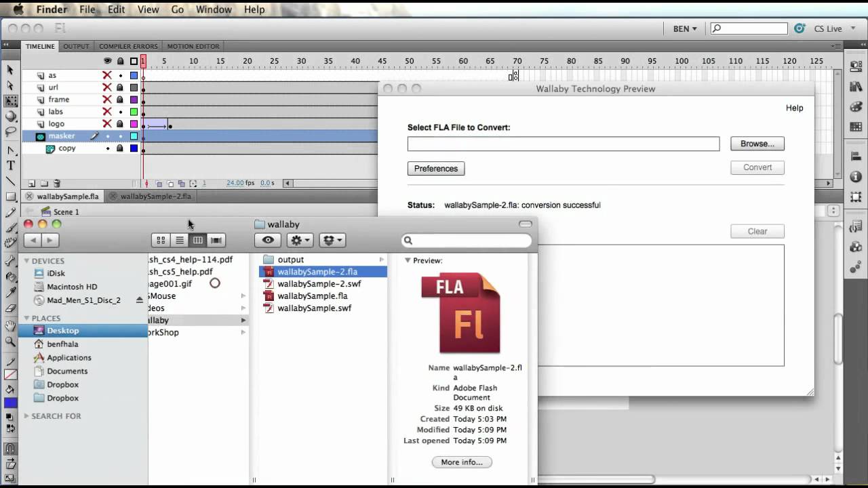Select the Free Transform tool
Image resolution: width=868 pixels, height=488 pixels.
point(10,101)
